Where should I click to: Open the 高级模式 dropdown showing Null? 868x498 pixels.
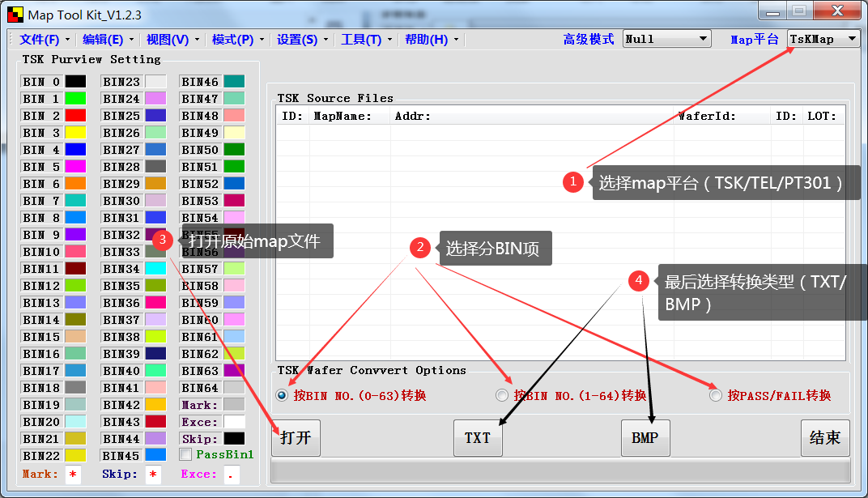click(666, 38)
